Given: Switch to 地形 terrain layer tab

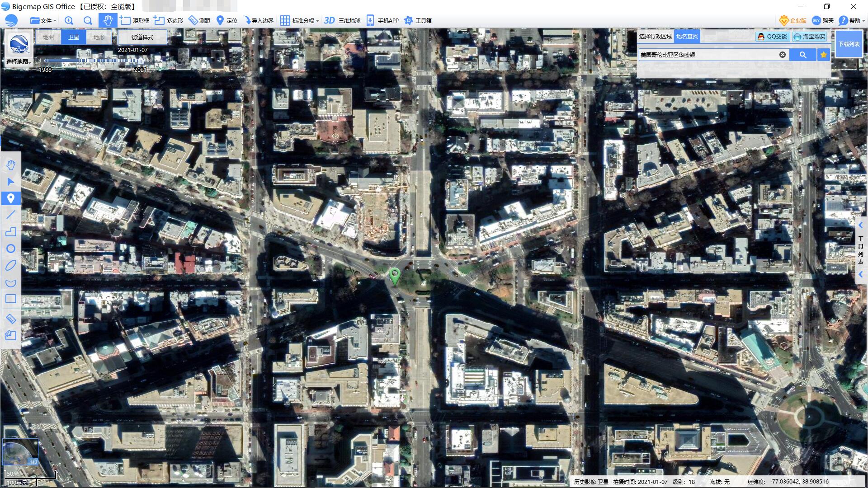Looking at the screenshot, I should point(99,37).
